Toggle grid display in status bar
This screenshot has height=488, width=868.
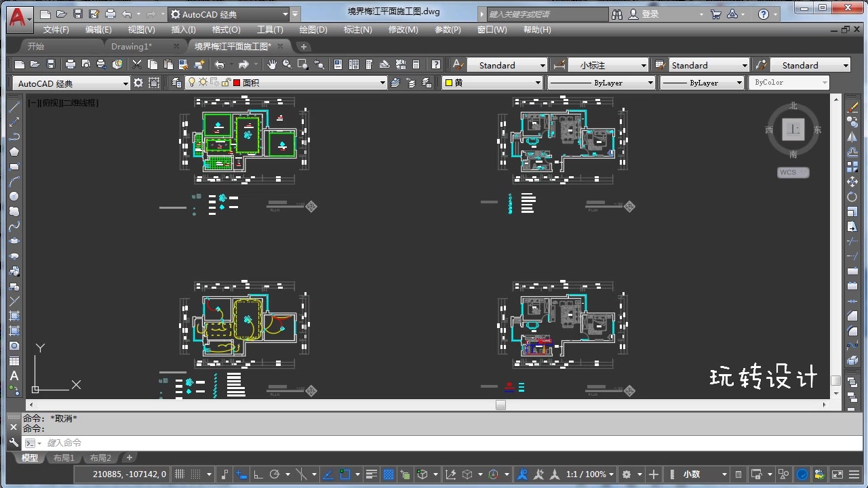(x=180, y=474)
